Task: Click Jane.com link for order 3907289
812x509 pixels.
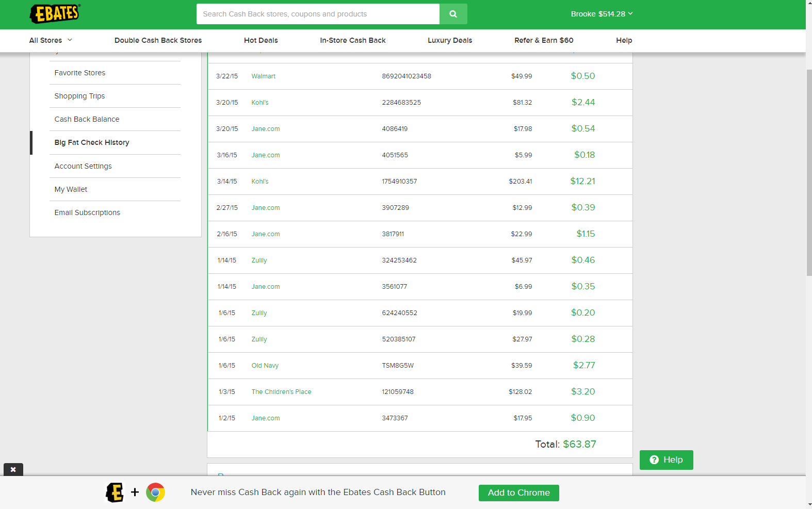Action: click(x=266, y=208)
